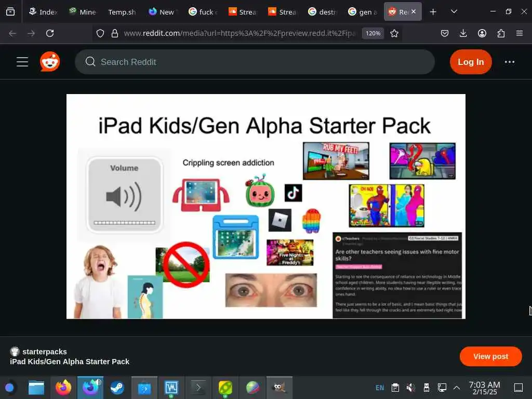Screen dimensions: 532x399
Task: Switch to the New tab
Action: (x=162, y=12)
